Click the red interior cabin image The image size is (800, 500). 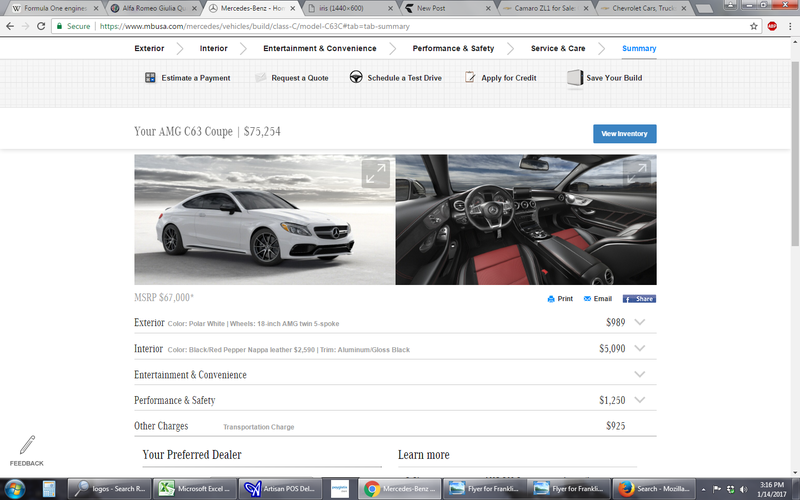(526, 220)
